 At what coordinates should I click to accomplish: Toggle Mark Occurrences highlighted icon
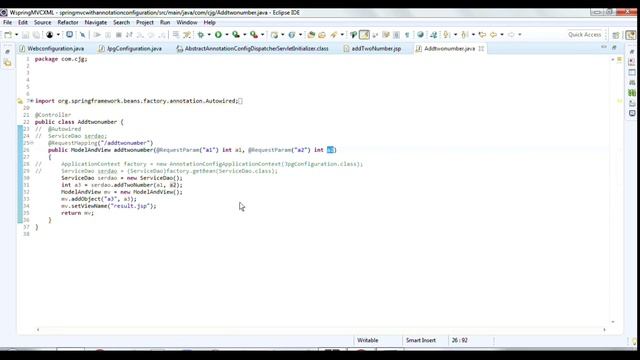[x=364, y=35]
